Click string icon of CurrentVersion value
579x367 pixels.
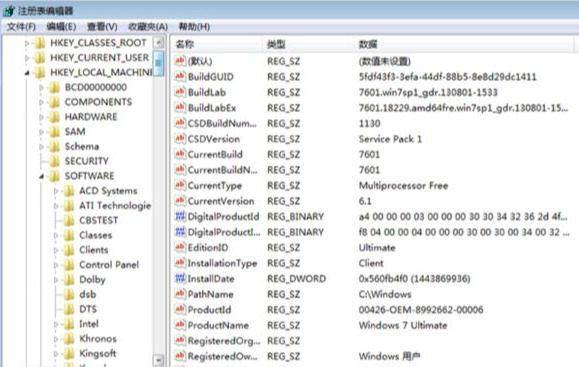click(x=180, y=200)
